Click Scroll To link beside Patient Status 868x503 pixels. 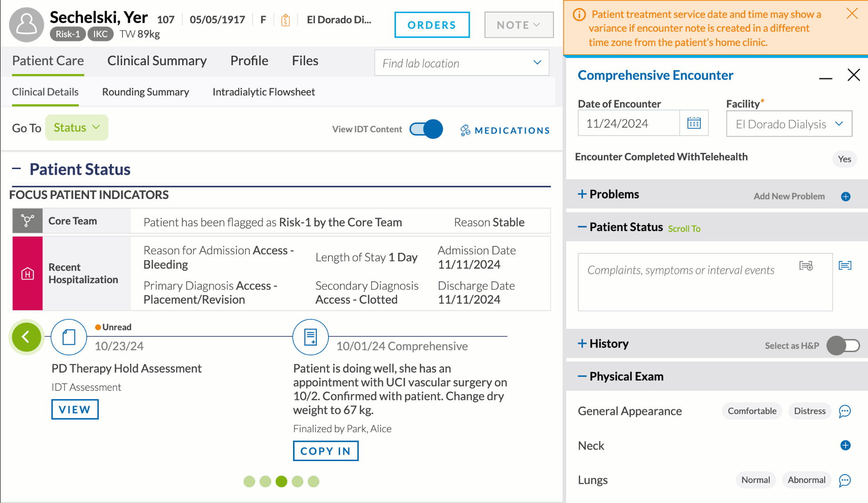[684, 229]
